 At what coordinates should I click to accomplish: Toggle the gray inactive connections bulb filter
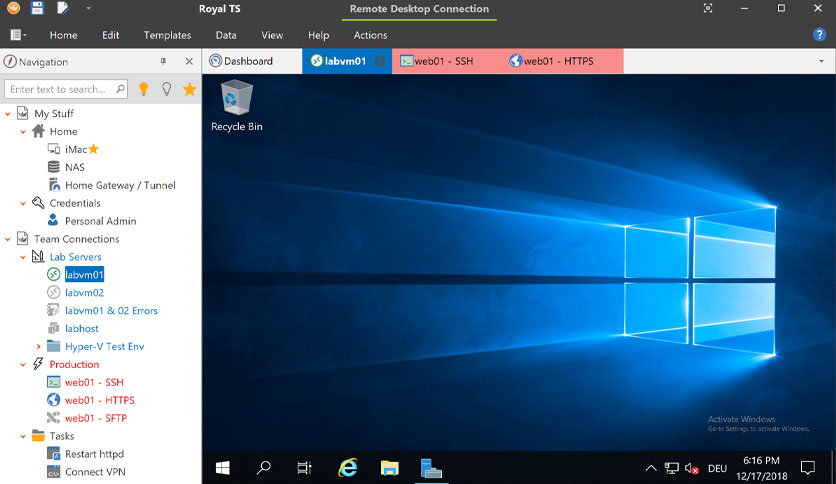coord(167,89)
